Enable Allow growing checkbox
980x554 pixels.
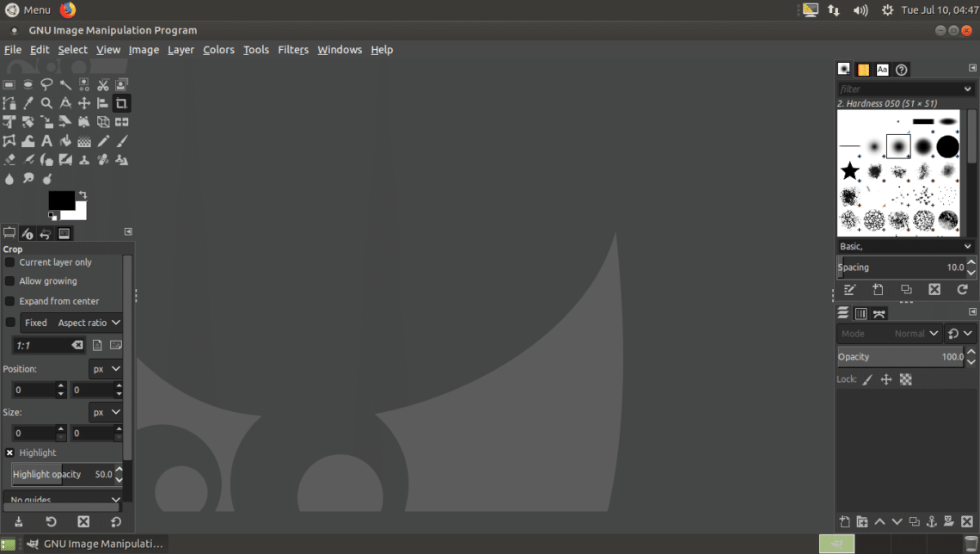10,280
